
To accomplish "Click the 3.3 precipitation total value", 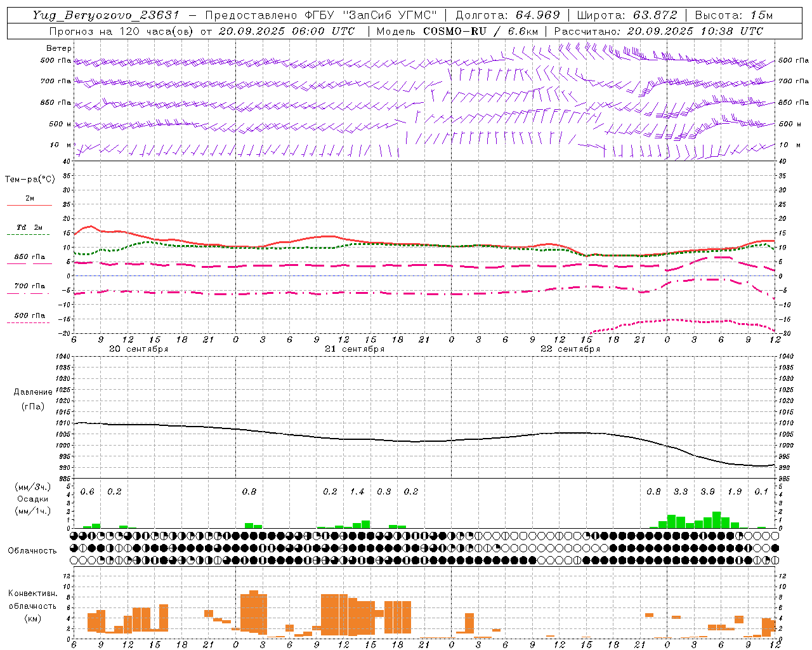I will pos(681,492).
